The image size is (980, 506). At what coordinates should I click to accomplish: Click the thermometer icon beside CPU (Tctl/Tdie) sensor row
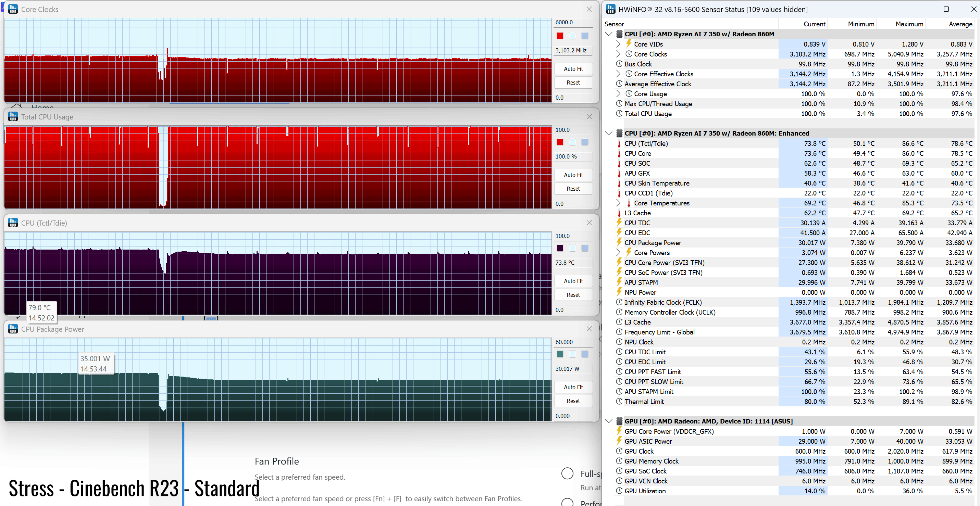pyautogui.click(x=619, y=143)
